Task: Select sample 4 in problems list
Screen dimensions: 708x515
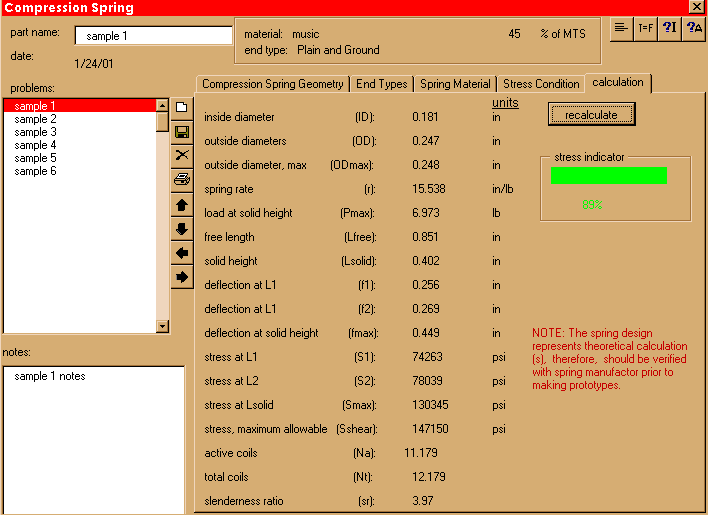Action: (x=36, y=145)
